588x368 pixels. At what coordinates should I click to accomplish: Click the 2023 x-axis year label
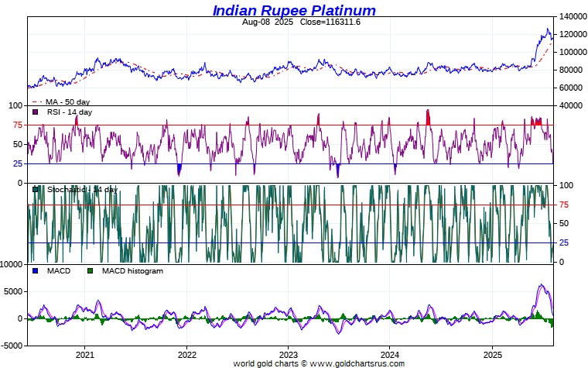click(x=289, y=355)
